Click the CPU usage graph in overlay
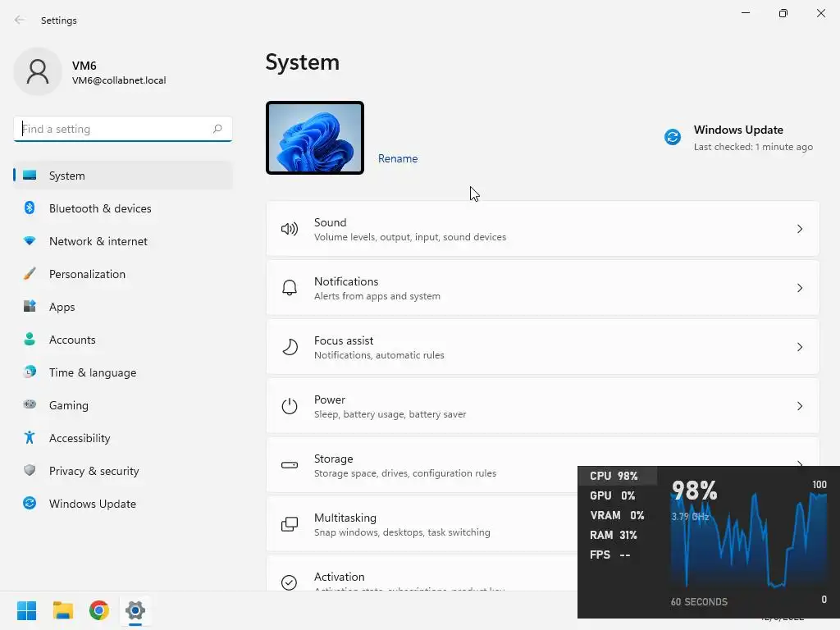The width and height of the screenshot is (840, 630). coord(749,540)
